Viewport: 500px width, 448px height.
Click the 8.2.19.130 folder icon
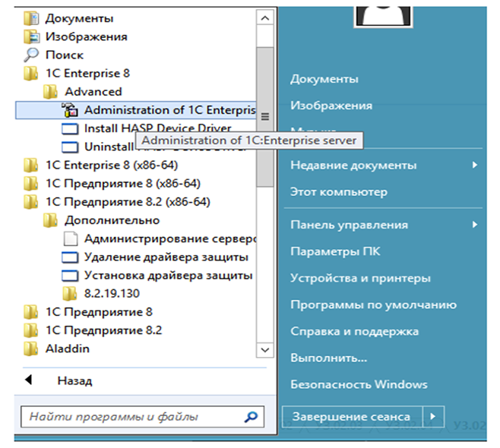coord(69,293)
